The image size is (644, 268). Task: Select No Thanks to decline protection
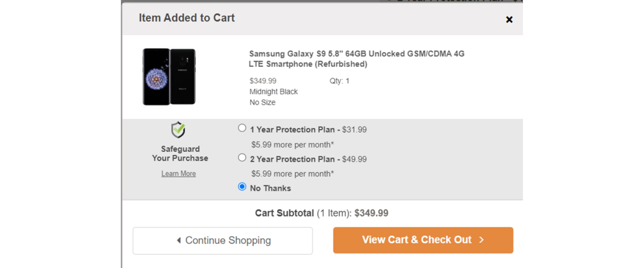(x=242, y=187)
